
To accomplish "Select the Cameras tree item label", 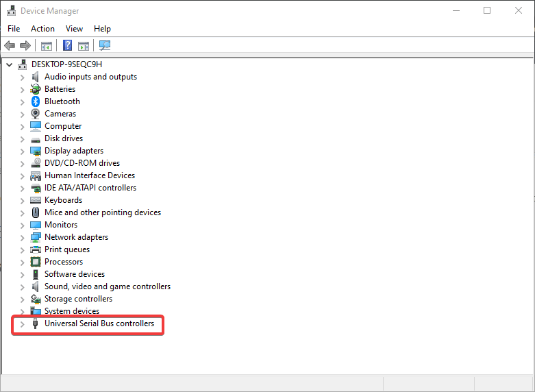I will click(60, 114).
